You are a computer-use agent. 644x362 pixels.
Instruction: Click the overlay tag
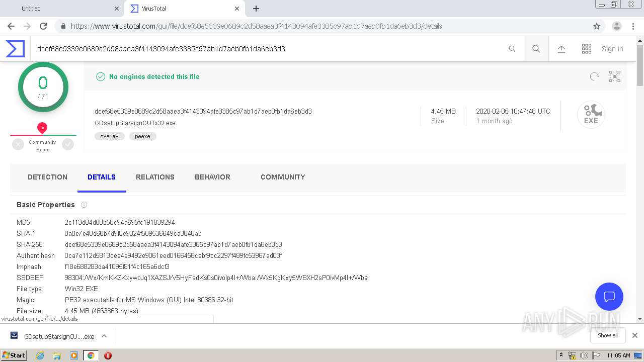[x=109, y=136]
